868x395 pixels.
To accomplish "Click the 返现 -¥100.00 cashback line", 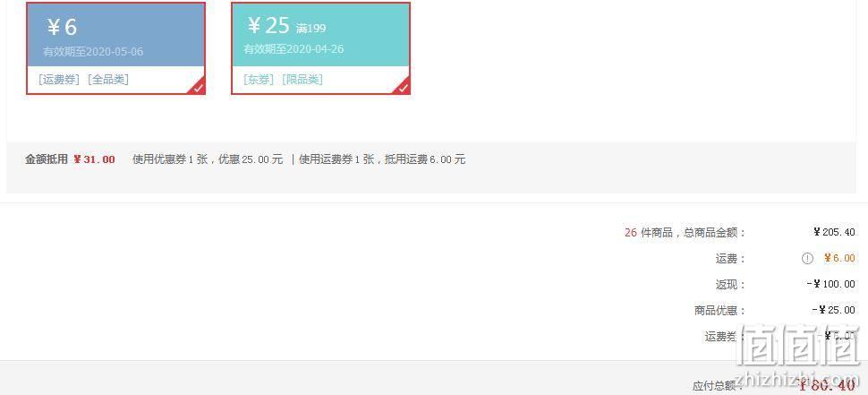I will click(786, 284).
